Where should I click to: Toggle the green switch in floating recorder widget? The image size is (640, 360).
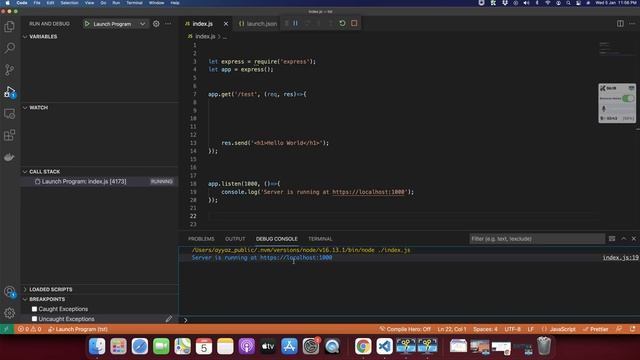click(x=628, y=98)
